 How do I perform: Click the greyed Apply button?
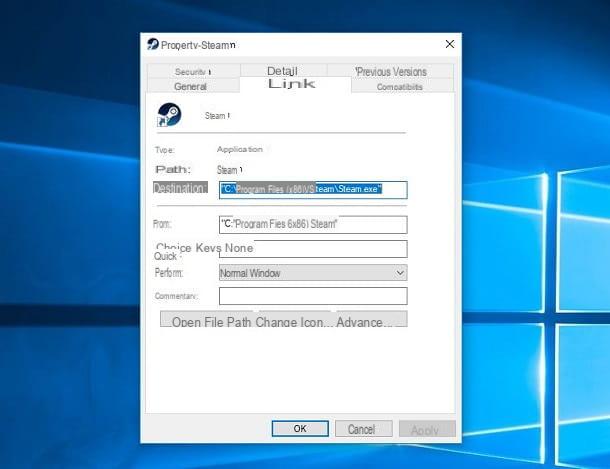tap(427, 429)
